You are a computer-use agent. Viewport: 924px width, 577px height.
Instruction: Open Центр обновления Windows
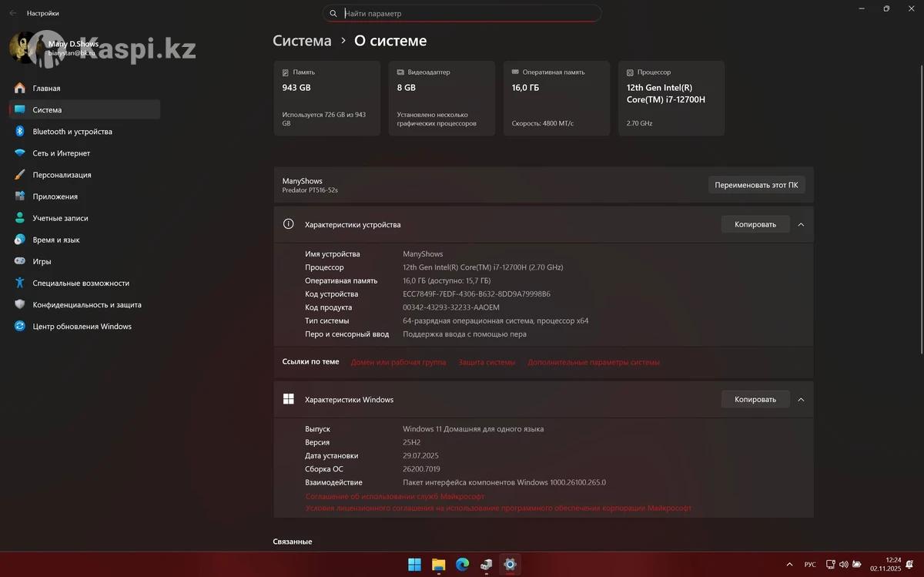coord(82,327)
